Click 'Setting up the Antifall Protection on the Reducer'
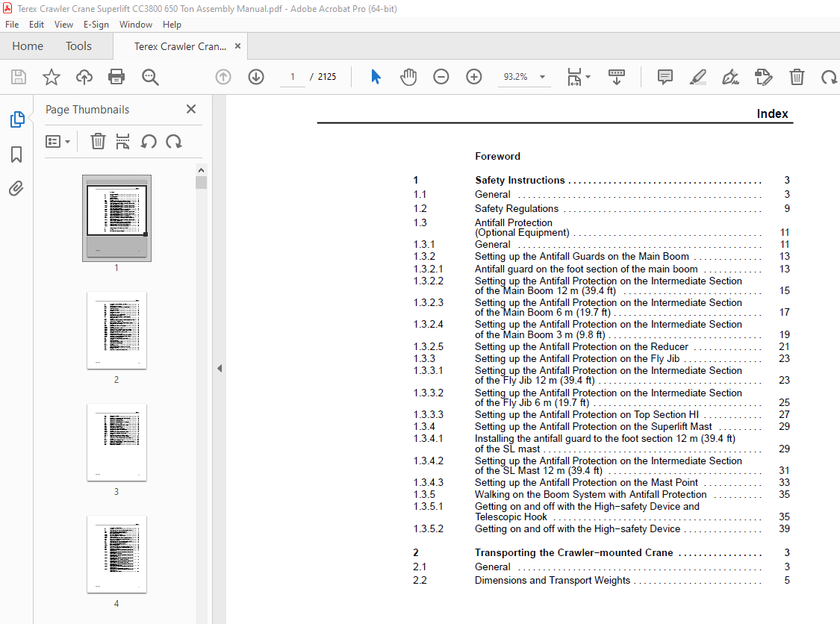Image resolution: width=840 pixels, height=624 pixels. pos(581,347)
